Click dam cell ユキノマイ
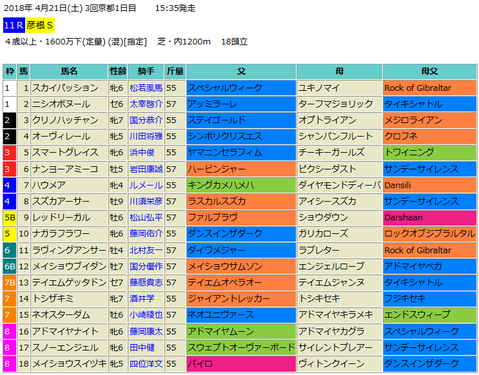Screen dimensions: 479x375 pos(340,88)
